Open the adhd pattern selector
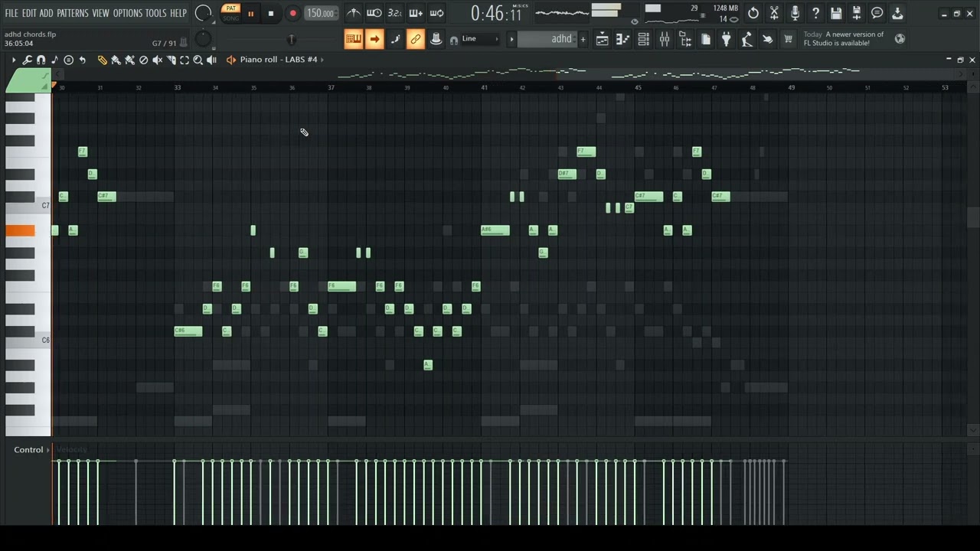 click(547, 39)
